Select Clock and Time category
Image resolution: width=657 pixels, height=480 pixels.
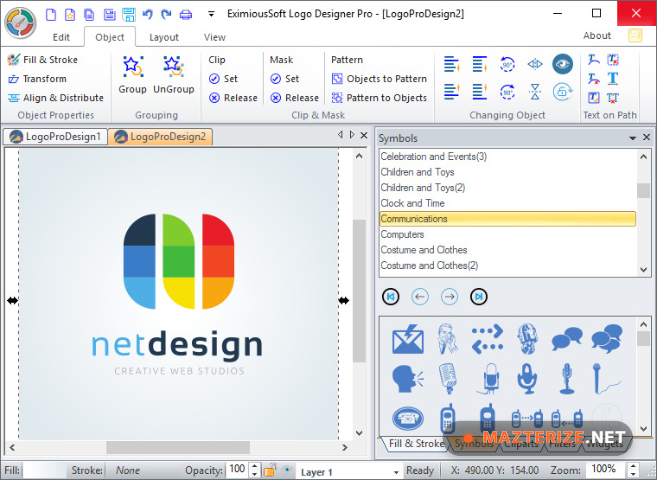[507, 203]
